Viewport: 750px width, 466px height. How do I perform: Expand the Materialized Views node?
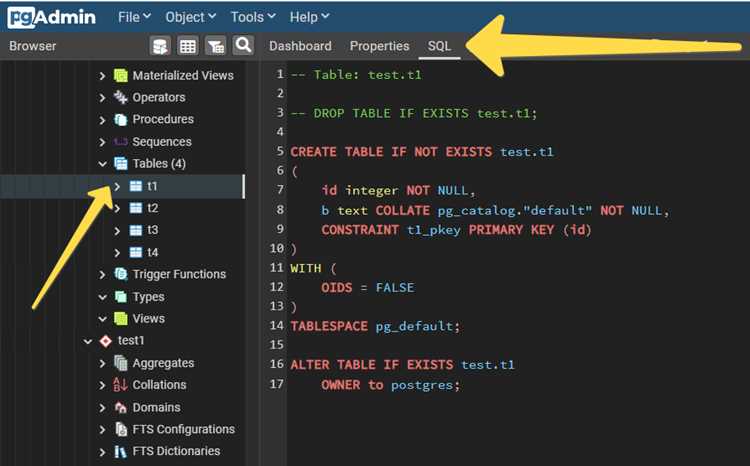tap(102, 76)
